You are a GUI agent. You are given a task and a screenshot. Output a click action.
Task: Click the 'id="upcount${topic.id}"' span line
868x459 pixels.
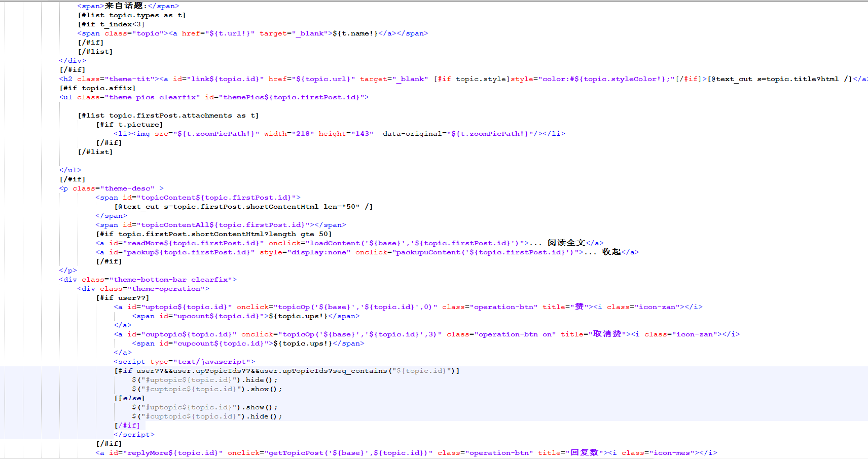point(246,316)
